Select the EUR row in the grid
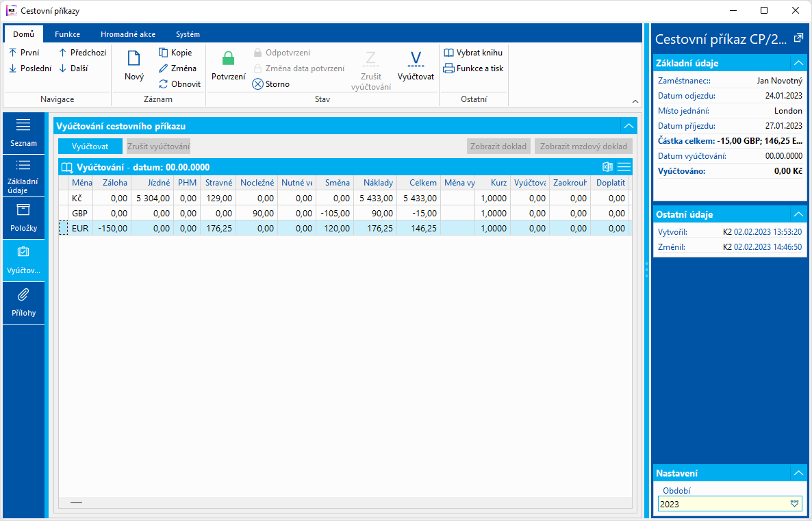Image resolution: width=812 pixels, height=521 pixels. 81,229
